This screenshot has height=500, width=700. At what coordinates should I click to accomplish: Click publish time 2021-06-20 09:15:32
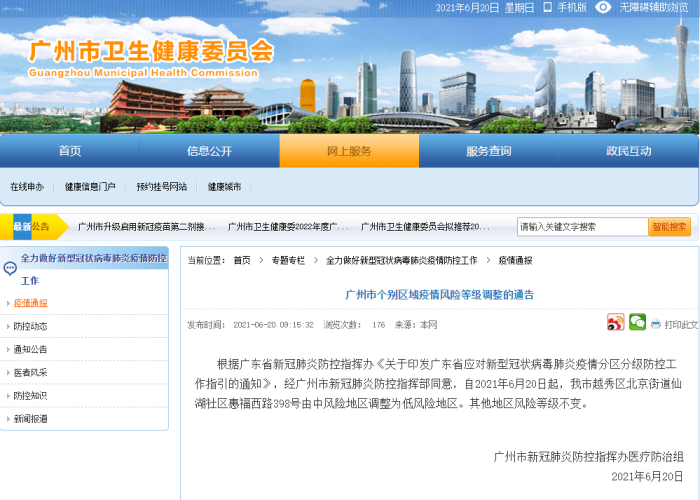(x=273, y=325)
